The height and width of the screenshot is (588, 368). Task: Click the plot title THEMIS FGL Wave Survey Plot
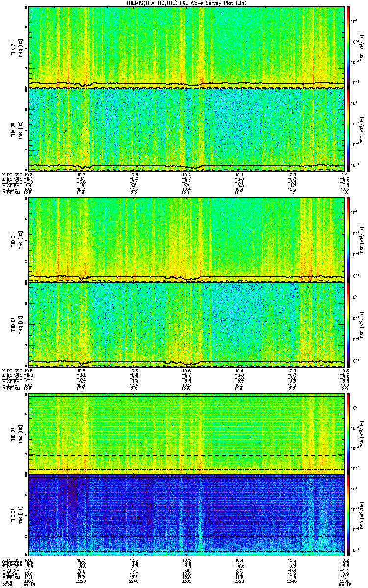186,3
